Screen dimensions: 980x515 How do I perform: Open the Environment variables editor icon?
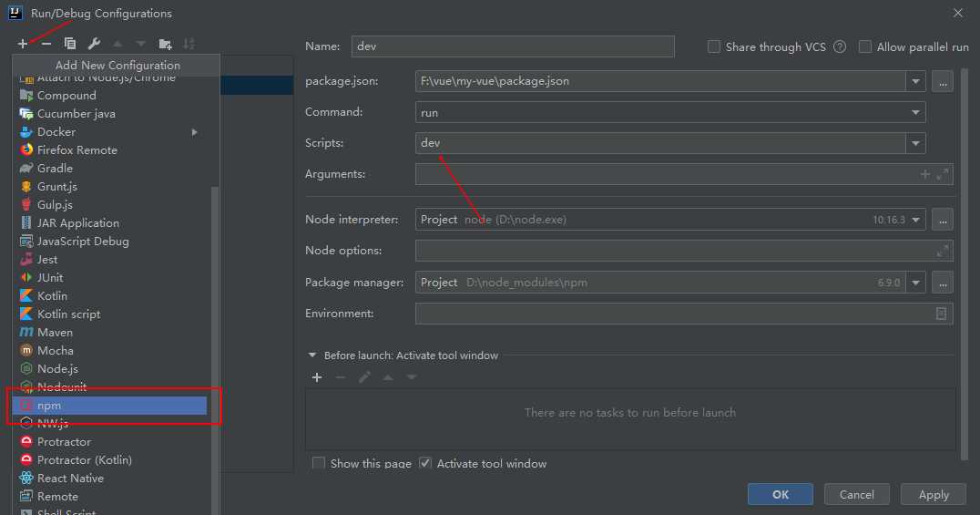point(941,314)
